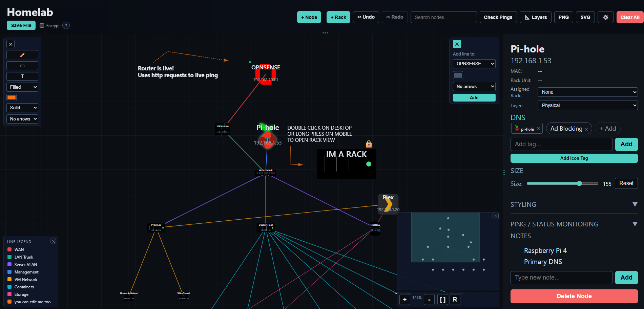Toggle the Encrypt checkbox
Screen dimensions: 644x309
point(42,25)
